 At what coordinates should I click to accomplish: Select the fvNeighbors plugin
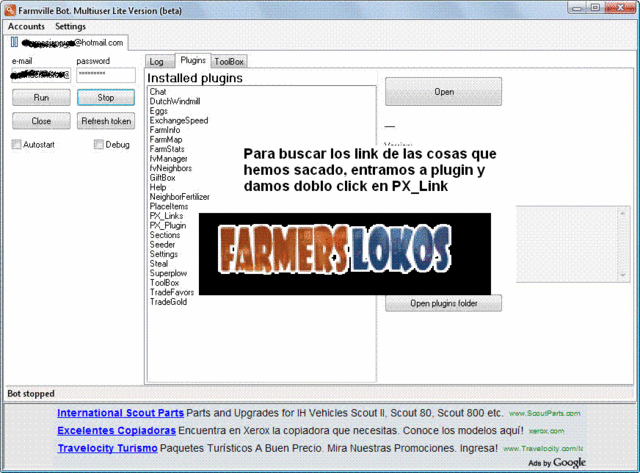pos(171,168)
